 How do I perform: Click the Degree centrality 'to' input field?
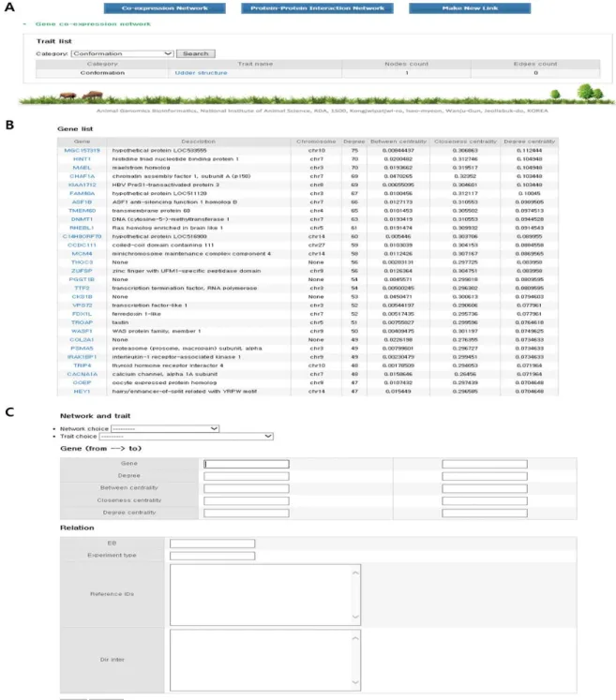(x=485, y=513)
